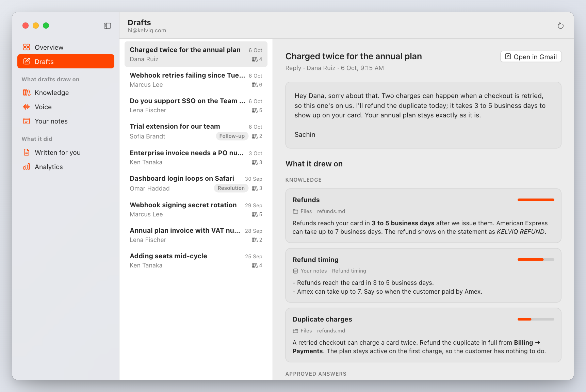Go to the Knowledge section
The height and width of the screenshot is (392, 586).
(x=66, y=93)
